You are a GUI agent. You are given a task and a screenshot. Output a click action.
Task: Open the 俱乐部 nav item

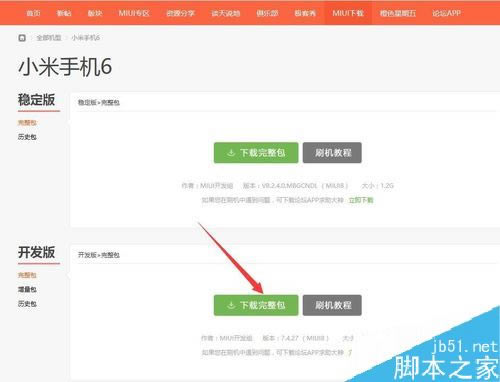(267, 13)
